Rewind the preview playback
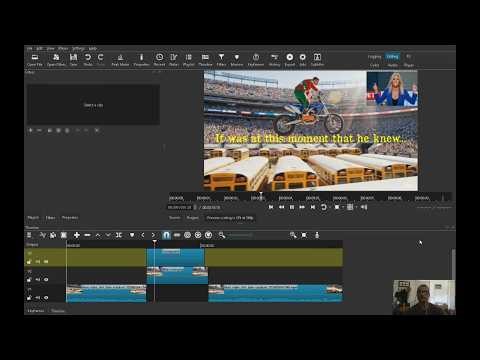This screenshot has width=480, height=360. pyautogui.click(x=282, y=207)
